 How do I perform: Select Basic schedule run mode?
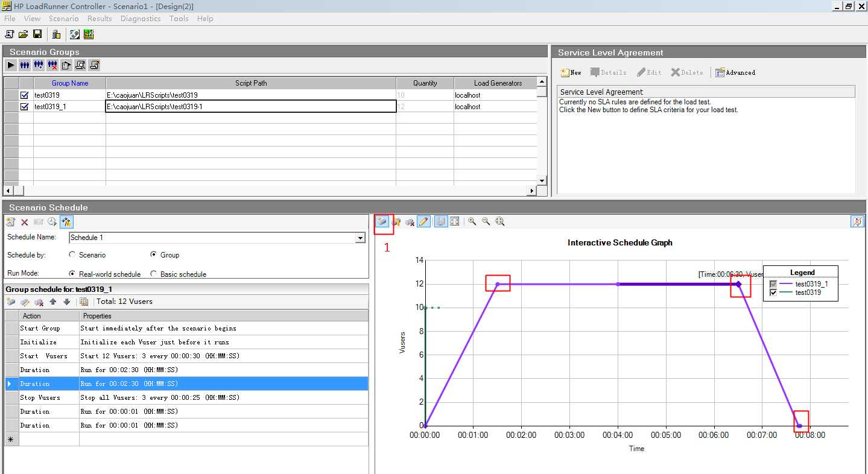tap(153, 273)
